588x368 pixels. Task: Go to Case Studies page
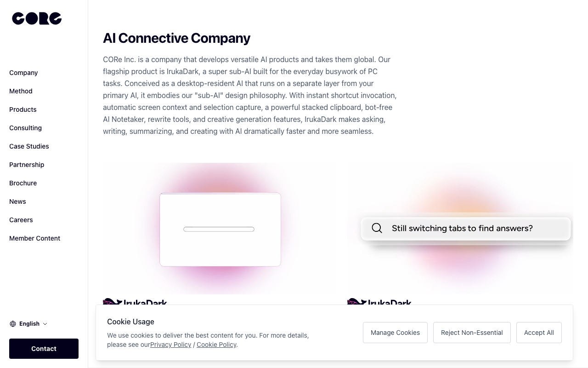coord(29,146)
